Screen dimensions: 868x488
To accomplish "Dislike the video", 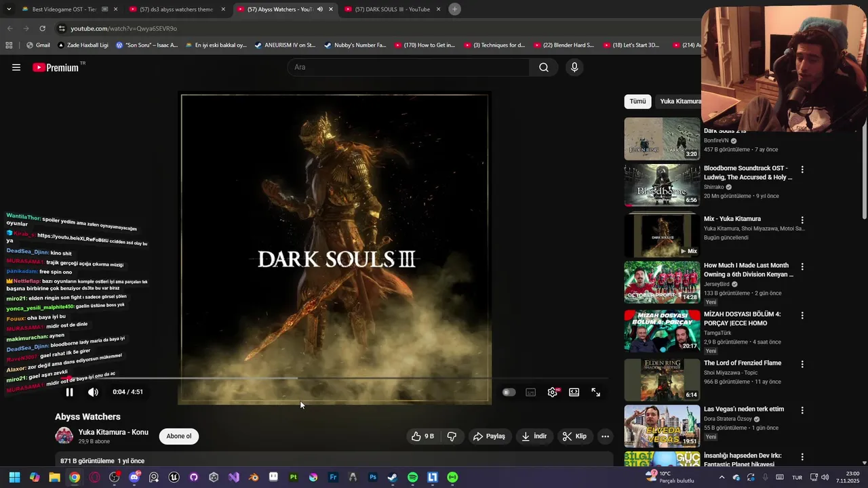I will pyautogui.click(x=452, y=436).
